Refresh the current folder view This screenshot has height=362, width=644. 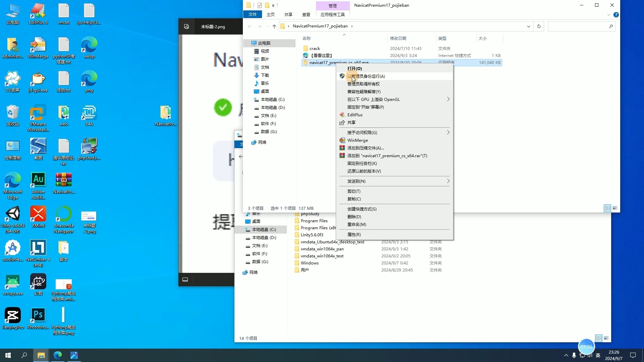(x=539, y=26)
